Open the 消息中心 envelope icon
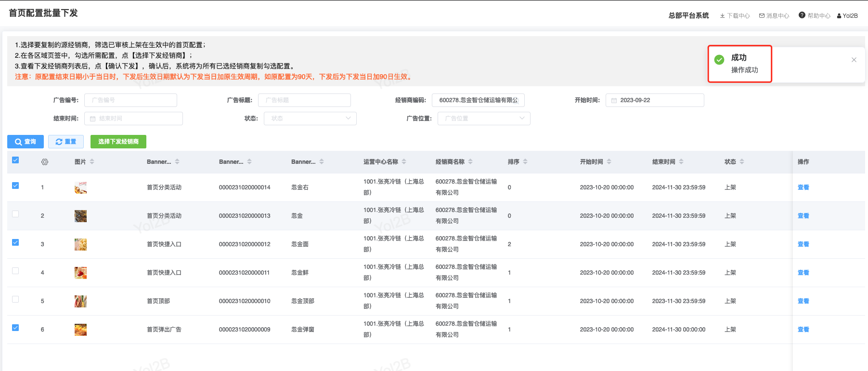The height and width of the screenshot is (371, 868). 762,16
